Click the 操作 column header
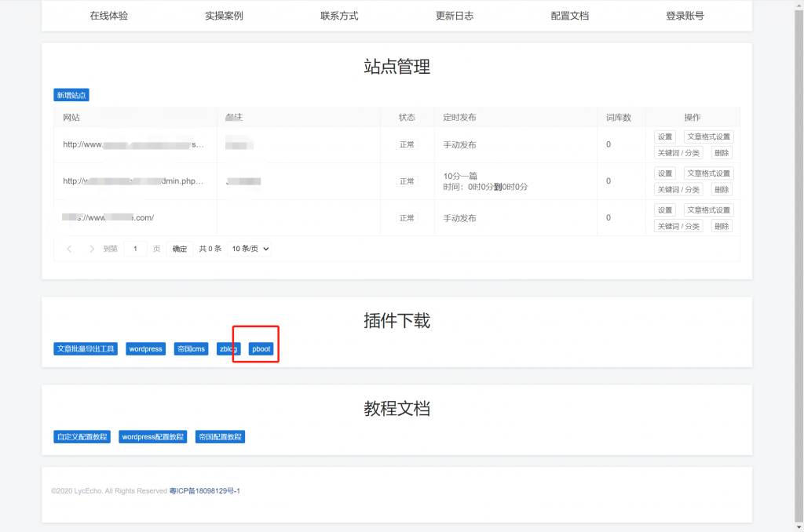The image size is (804, 532). tap(693, 118)
